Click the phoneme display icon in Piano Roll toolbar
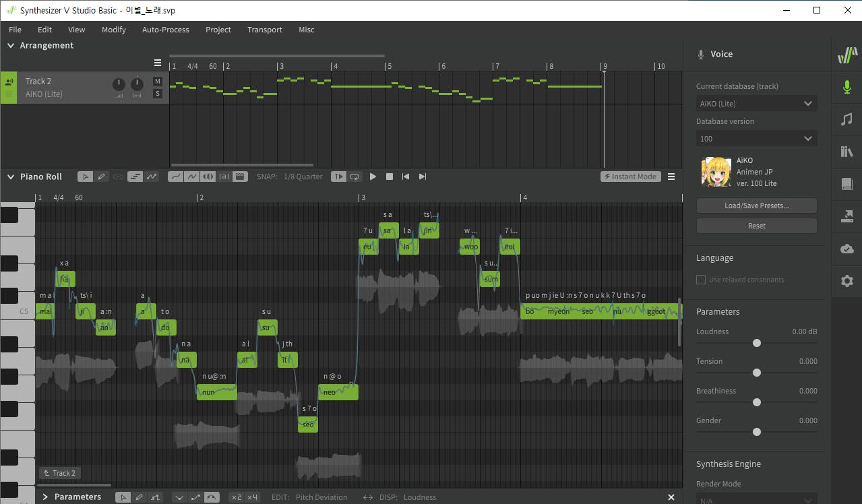862x504 pixels. pos(224,177)
